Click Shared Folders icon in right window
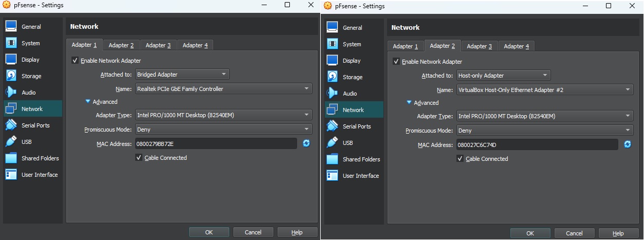 pyautogui.click(x=333, y=159)
